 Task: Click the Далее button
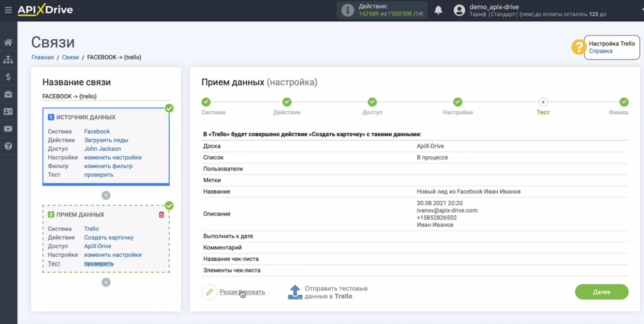tap(602, 292)
